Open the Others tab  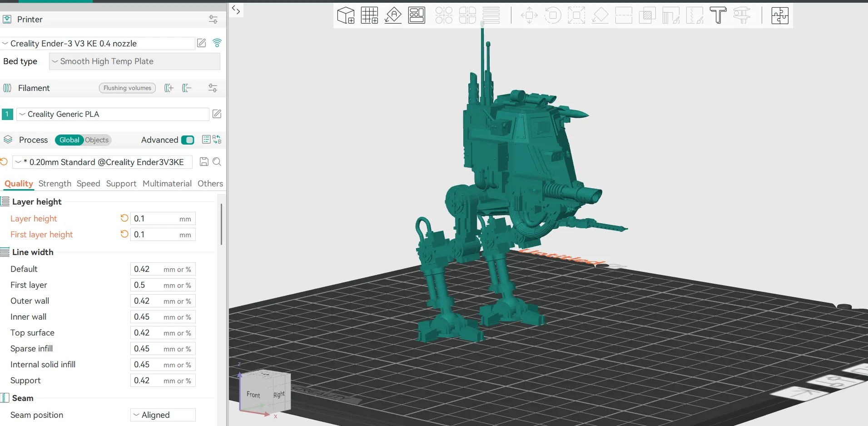click(210, 184)
